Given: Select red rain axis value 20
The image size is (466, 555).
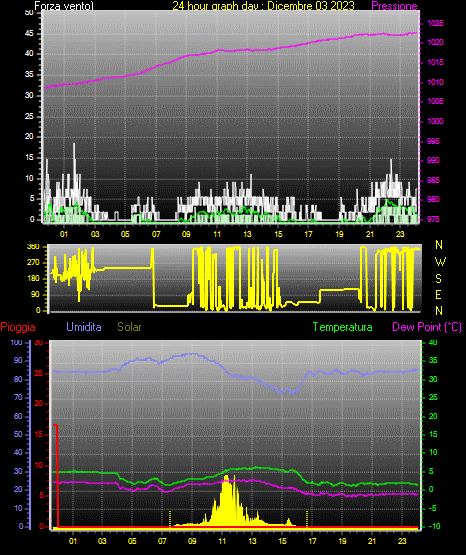Looking at the screenshot, I should (39, 404).
